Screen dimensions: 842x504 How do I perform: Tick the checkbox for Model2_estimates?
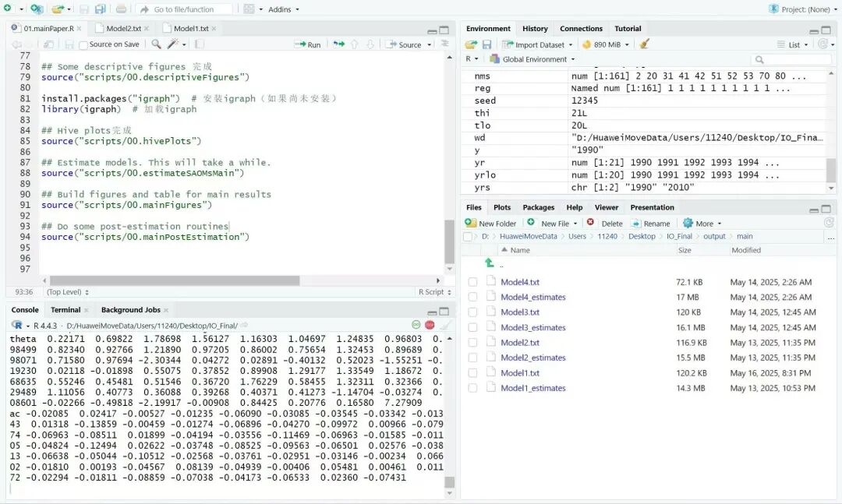click(472, 358)
